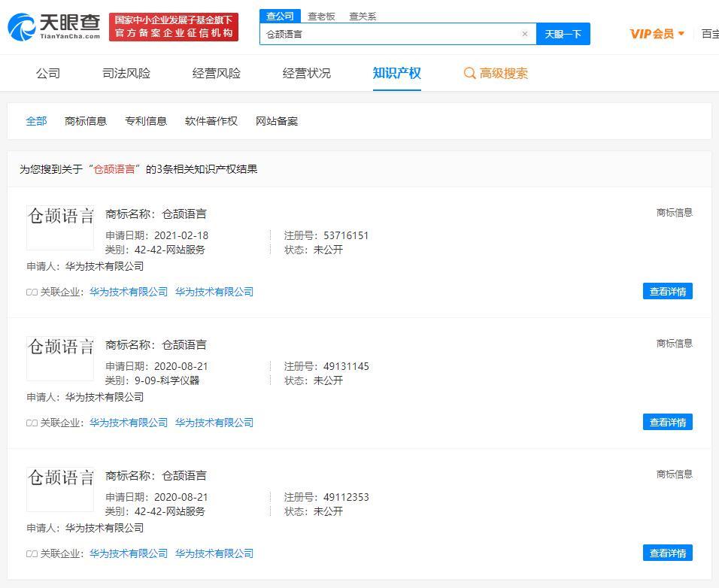Click registration number 49131145
This screenshot has height=588, width=719.
click(346, 366)
